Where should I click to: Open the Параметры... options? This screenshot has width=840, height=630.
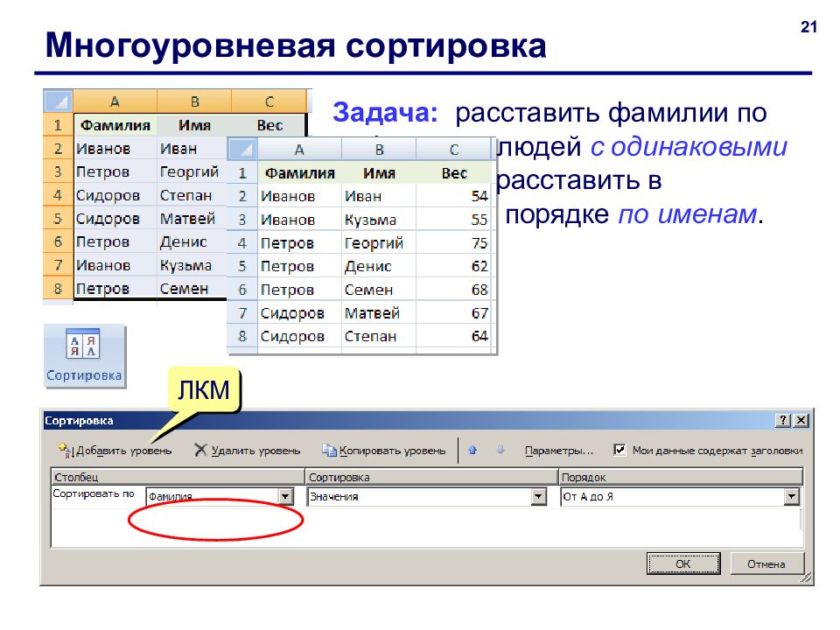pos(559,451)
